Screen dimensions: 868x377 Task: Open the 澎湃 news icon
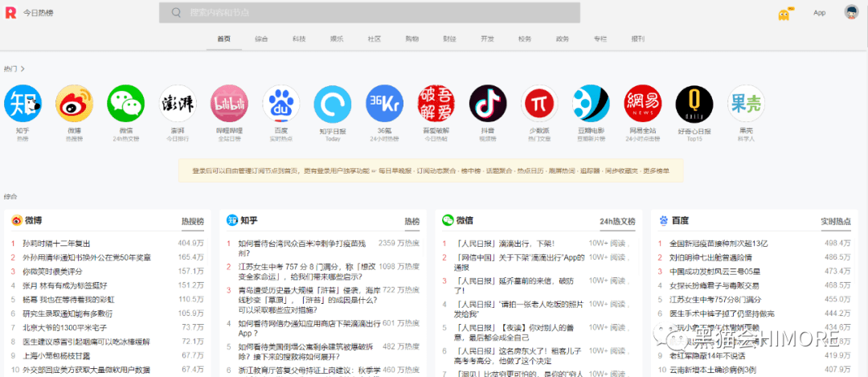[x=178, y=104]
